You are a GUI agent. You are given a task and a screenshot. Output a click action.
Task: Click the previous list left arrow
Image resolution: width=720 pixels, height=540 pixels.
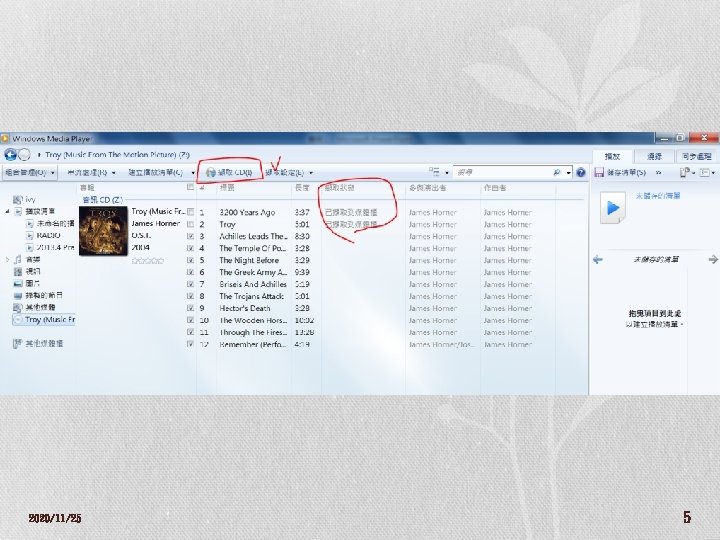point(597,259)
